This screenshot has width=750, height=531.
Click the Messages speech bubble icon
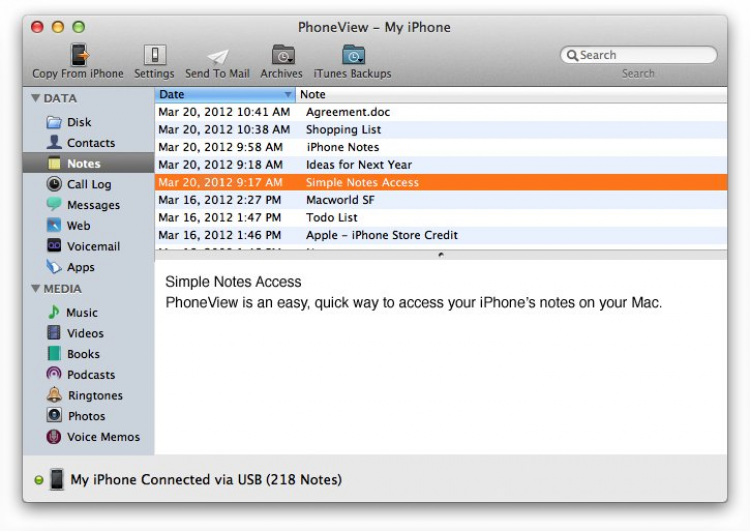pos(54,204)
